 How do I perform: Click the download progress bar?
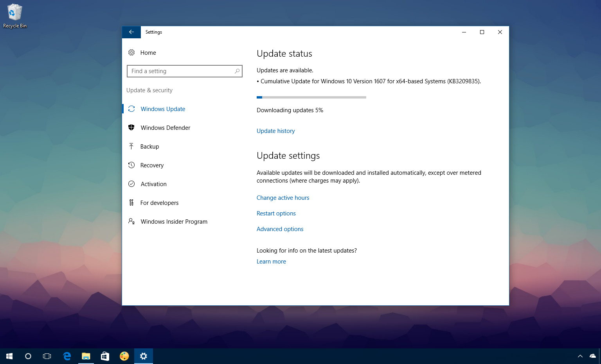pyautogui.click(x=311, y=97)
